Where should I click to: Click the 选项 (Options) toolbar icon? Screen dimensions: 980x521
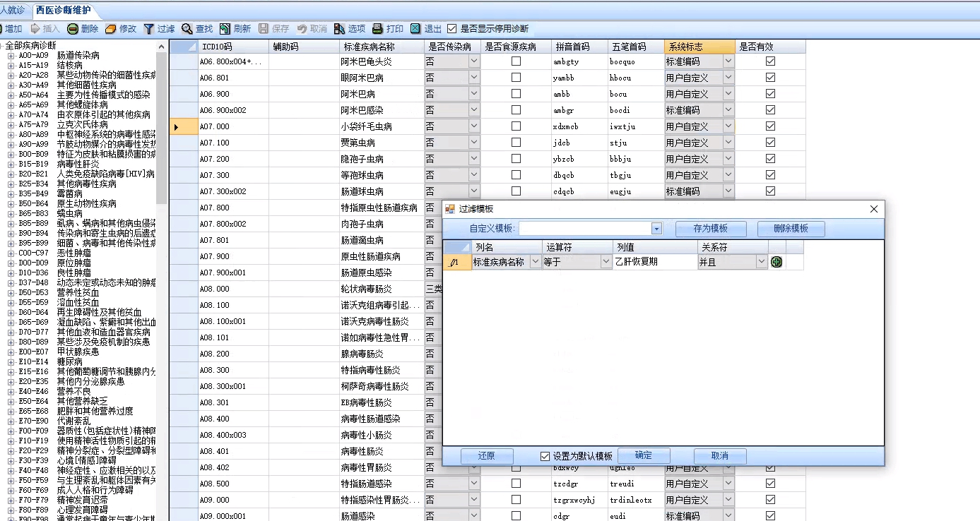(x=340, y=29)
